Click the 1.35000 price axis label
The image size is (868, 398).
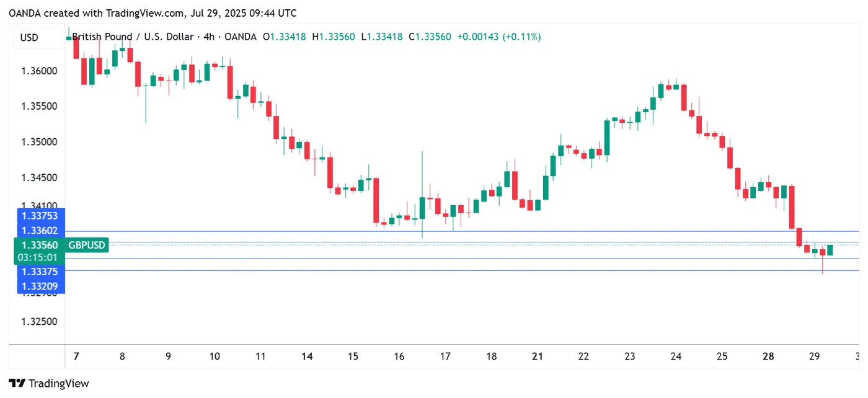coord(40,143)
